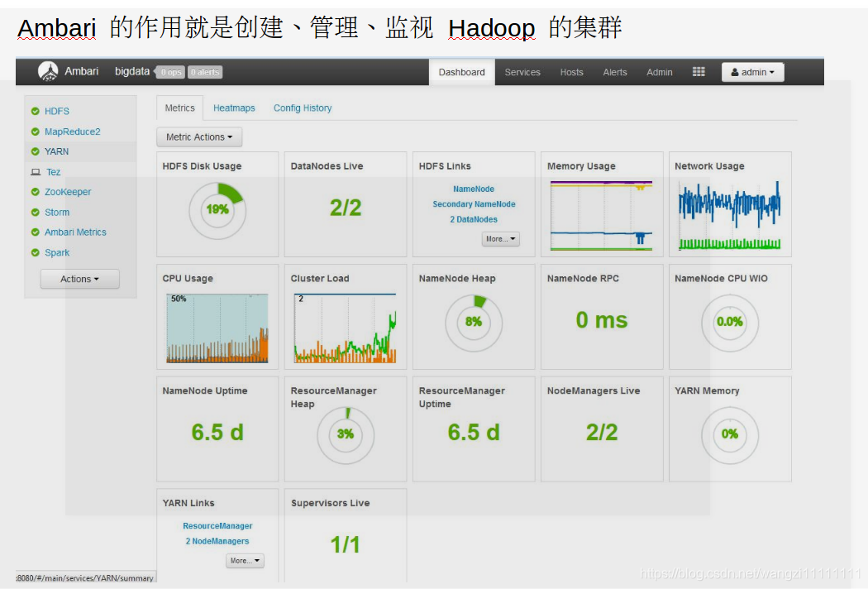Open Ambari Metrics service in sidebar
Image resolution: width=868 pixels, height=589 pixels.
tap(75, 232)
